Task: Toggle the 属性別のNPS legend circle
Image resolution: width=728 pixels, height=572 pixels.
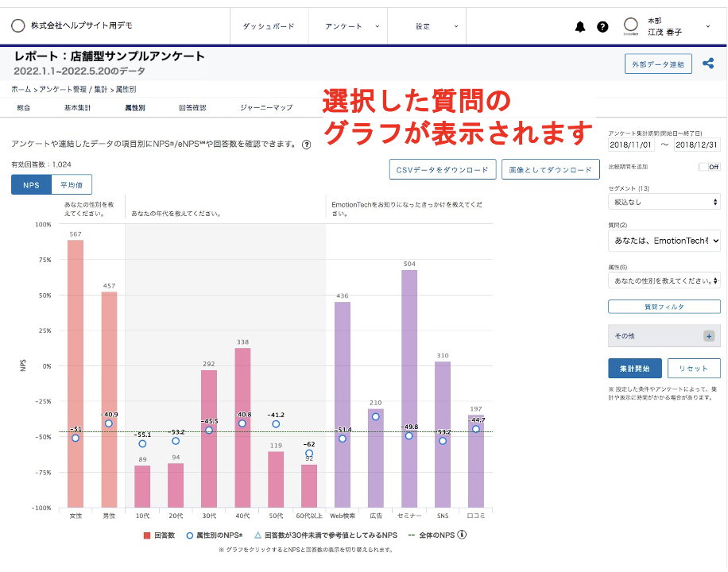Action: pyautogui.click(x=189, y=535)
